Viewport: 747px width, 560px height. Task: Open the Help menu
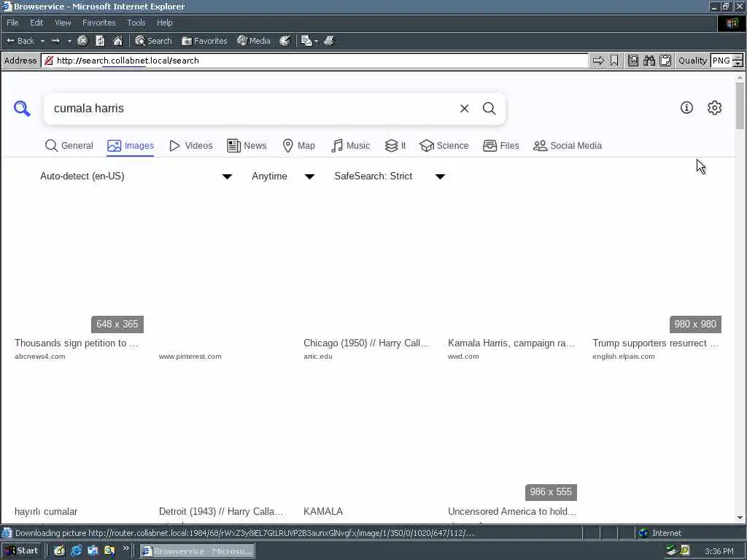pyautogui.click(x=164, y=23)
